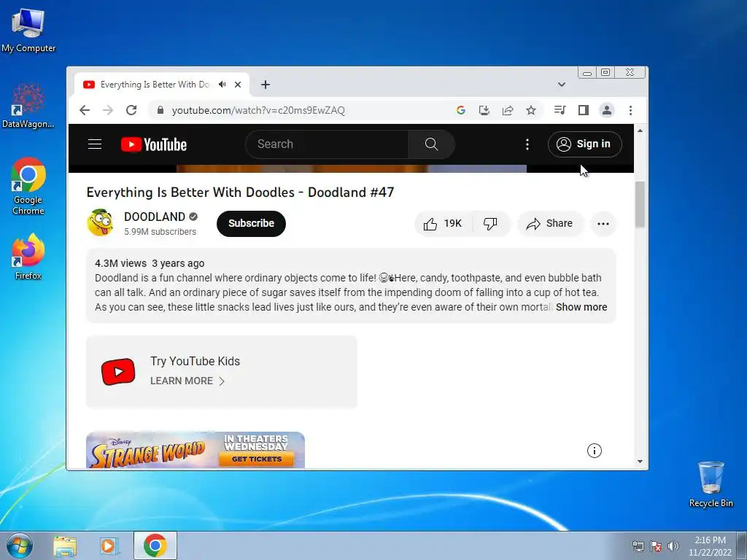Go back in Chrome
This screenshot has height=560, width=747.
tap(85, 111)
